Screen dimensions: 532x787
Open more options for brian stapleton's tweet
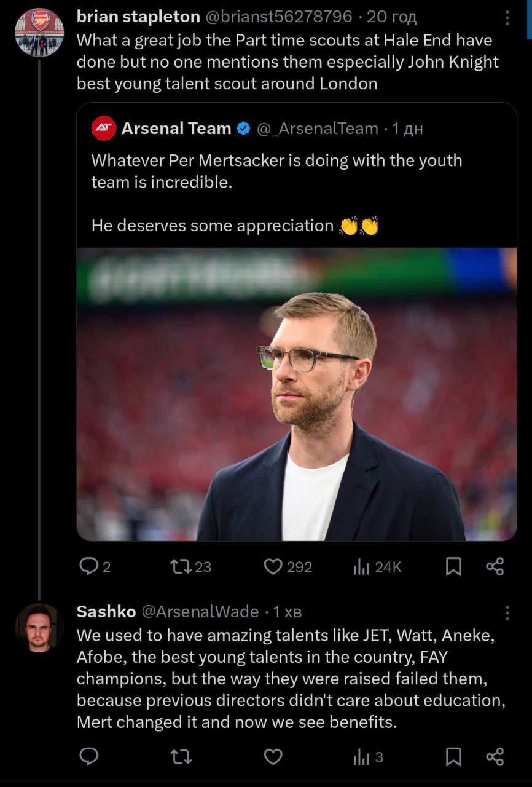(507, 18)
